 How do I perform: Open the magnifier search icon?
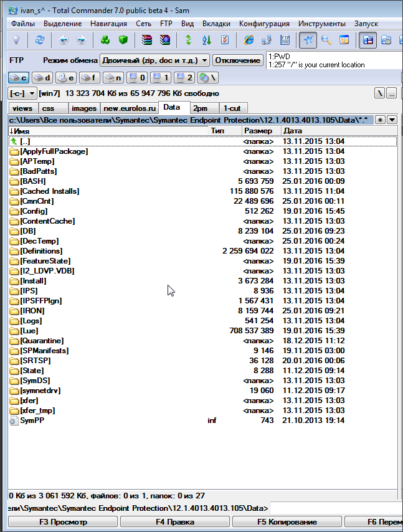point(326,40)
